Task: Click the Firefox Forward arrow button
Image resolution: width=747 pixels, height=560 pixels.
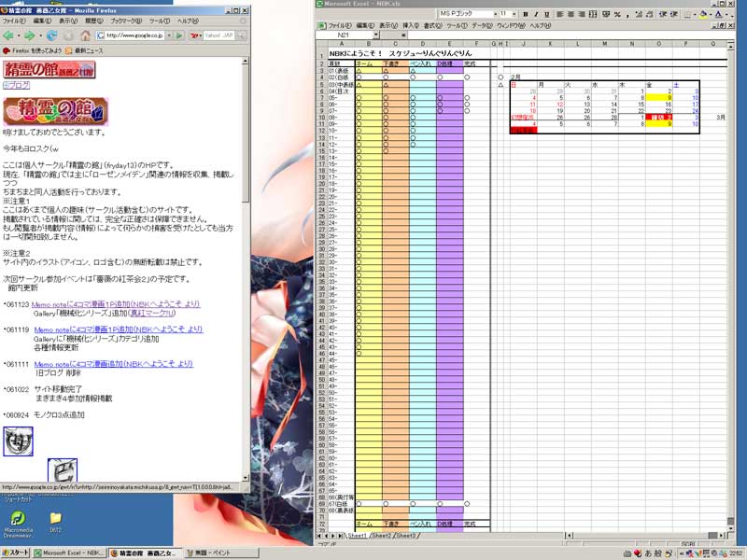Action: (x=30, y=35)
